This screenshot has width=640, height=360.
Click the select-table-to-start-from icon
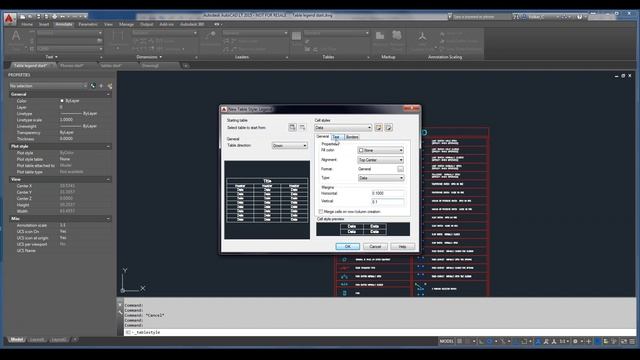[292, 128]
